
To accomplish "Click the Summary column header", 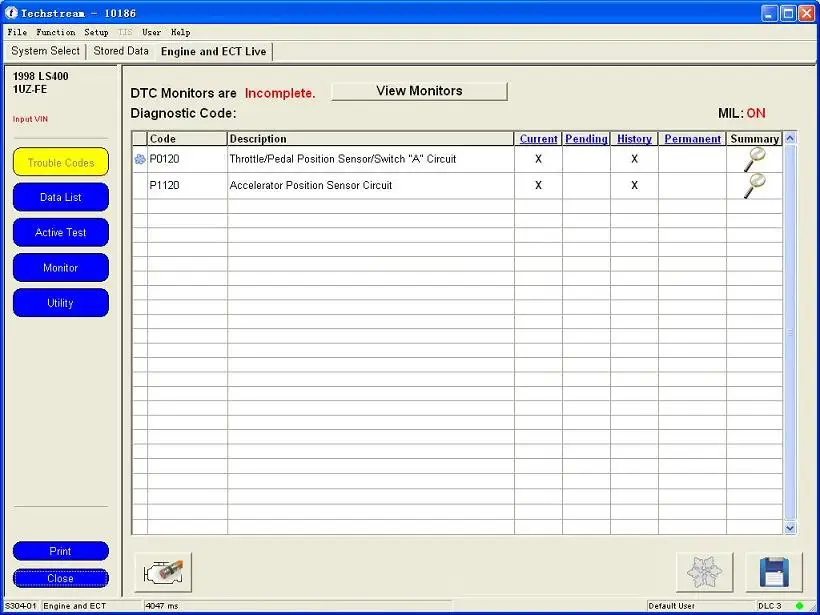I will pos(755,139).
